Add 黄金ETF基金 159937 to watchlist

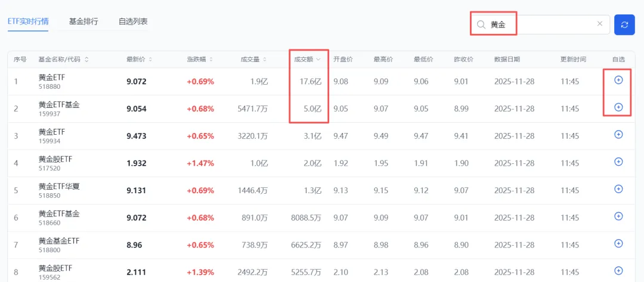pos(618,107)
